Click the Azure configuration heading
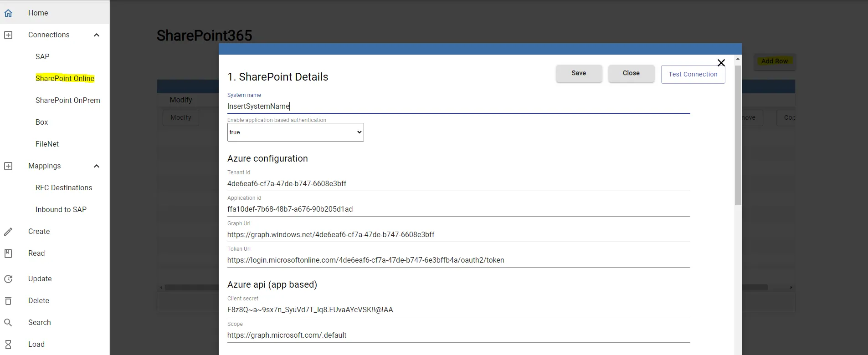Screen dimensions: 868x355 [x=267, y=159]
